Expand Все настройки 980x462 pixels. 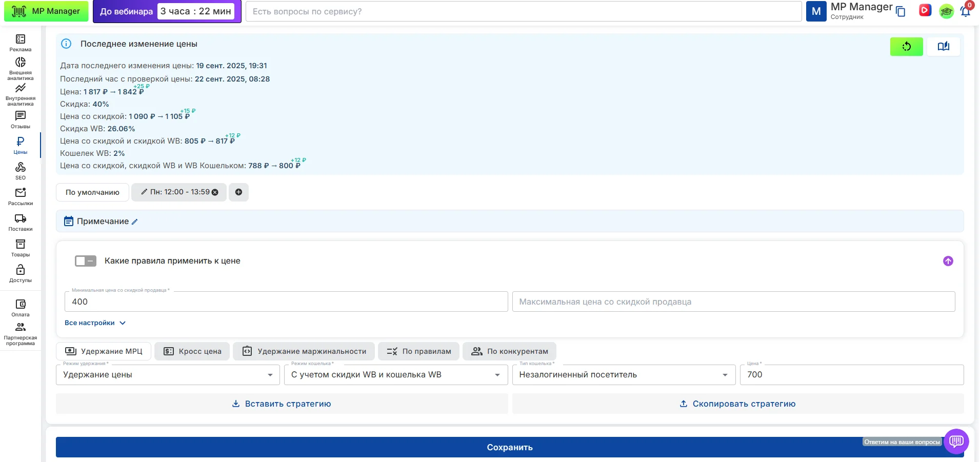pyautogui.click(x=95, y=323)
